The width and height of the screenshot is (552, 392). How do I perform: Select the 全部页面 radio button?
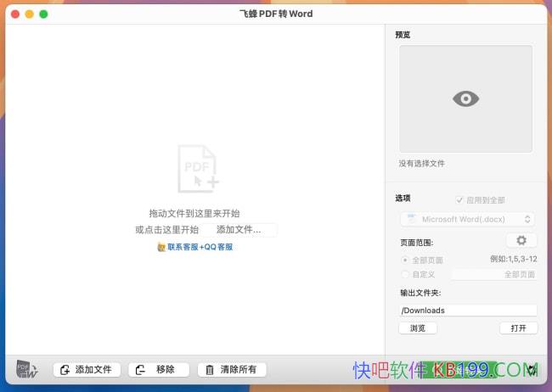tap(405, 260)
